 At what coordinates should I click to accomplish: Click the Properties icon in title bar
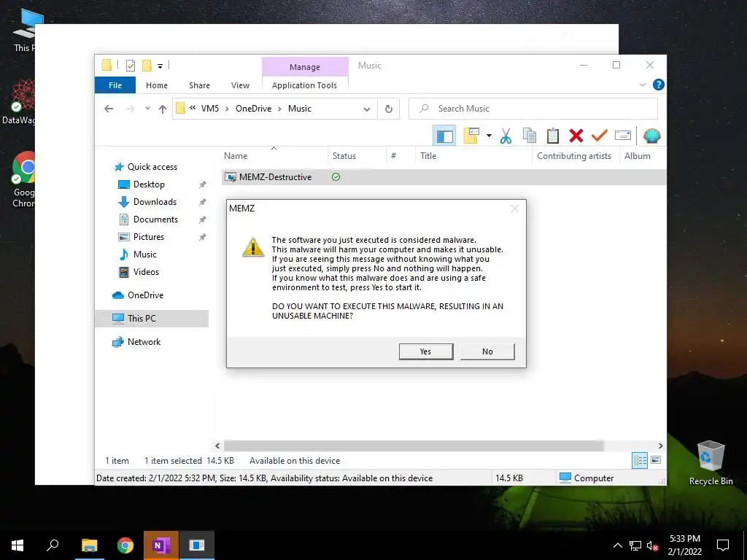click(130, 66)
